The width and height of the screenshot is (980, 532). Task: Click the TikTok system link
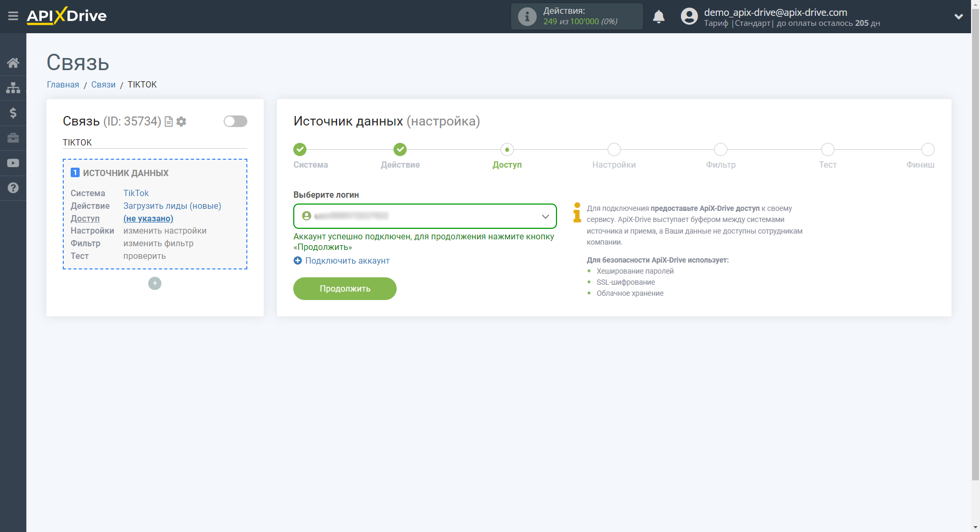(136, 193)
